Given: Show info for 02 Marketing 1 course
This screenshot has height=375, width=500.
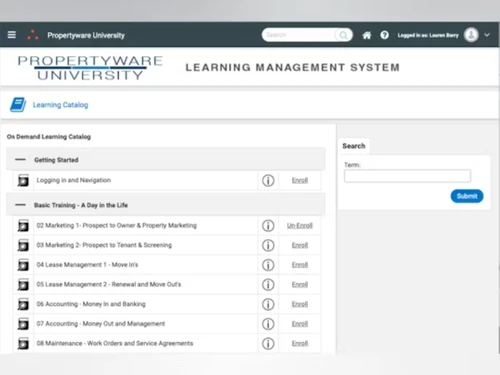Looking at the screenshot, I should [x=268, y=226].
